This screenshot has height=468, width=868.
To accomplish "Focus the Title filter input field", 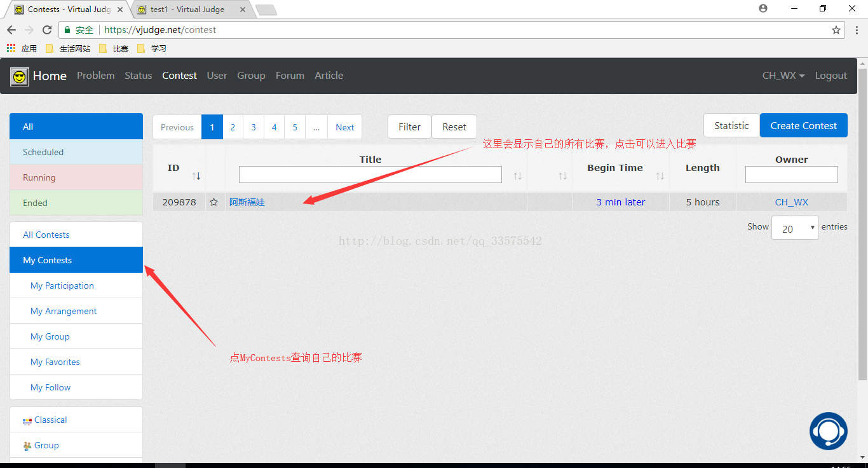I will pyautogui.click(x=370, y=175).
